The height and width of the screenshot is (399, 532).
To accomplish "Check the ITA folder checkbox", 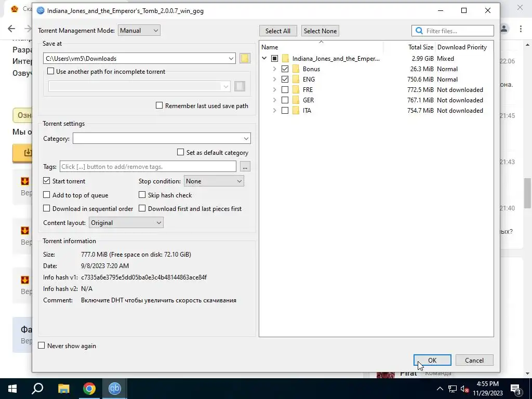I will click(285, 111).
